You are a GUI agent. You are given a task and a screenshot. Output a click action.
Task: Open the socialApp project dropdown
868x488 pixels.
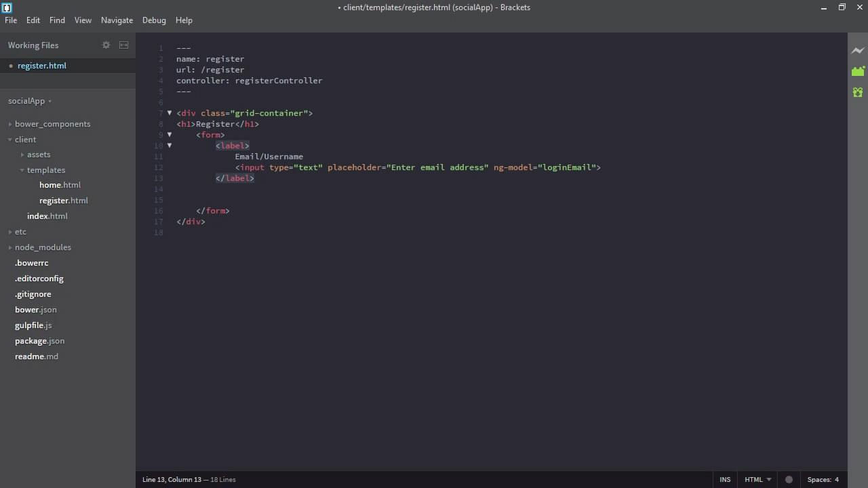30,101
